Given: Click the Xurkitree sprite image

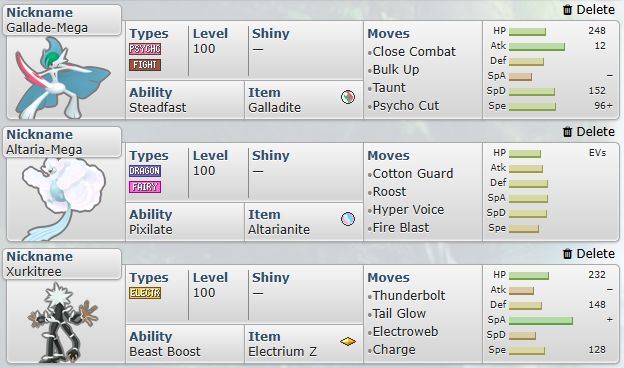Looking at the screenshot, I should (x=63, y=322).
